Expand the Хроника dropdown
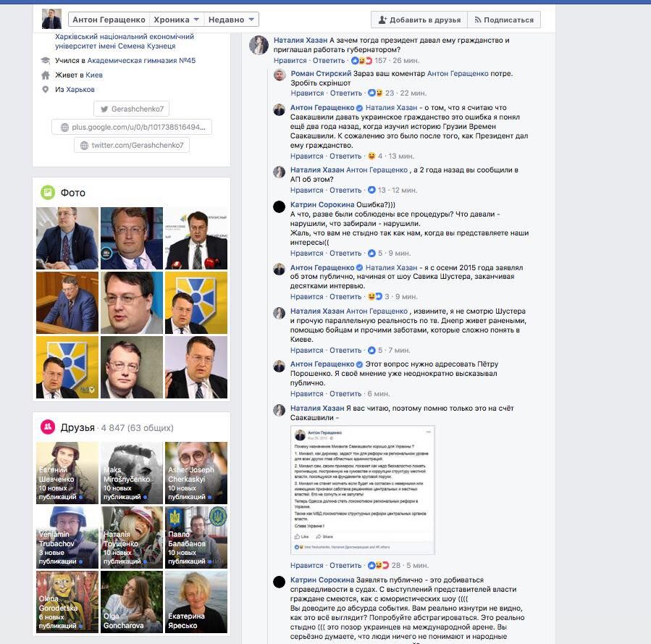This screenshot has width=651, height=644. pyautogui.click(x=176, y=20)
